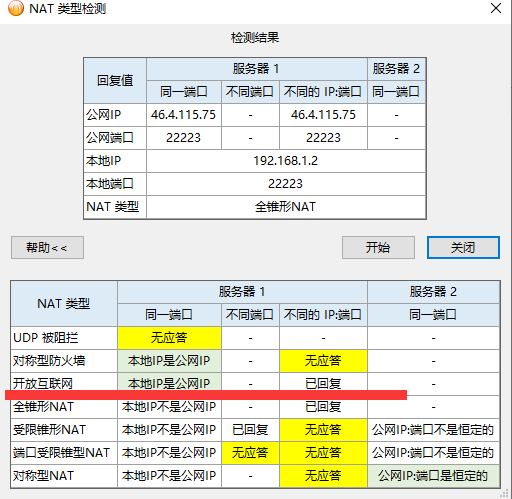Click the 关闭 button

pos(463,248)
